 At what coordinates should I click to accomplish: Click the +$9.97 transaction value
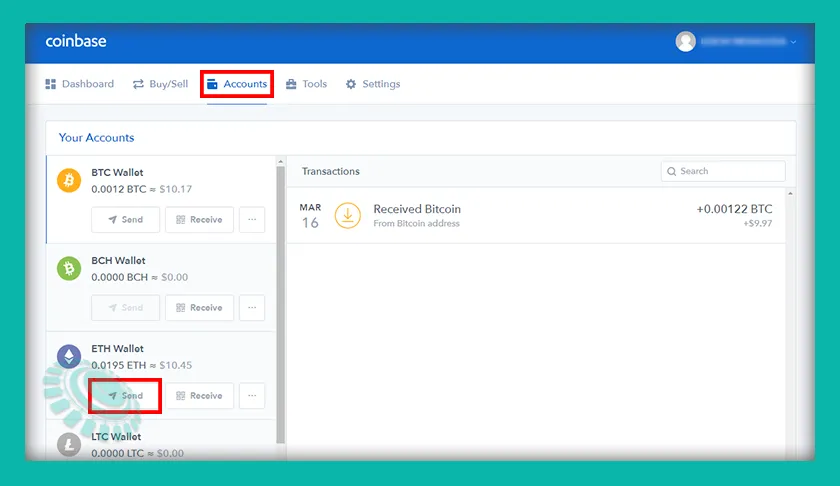(x=758, y=223)
